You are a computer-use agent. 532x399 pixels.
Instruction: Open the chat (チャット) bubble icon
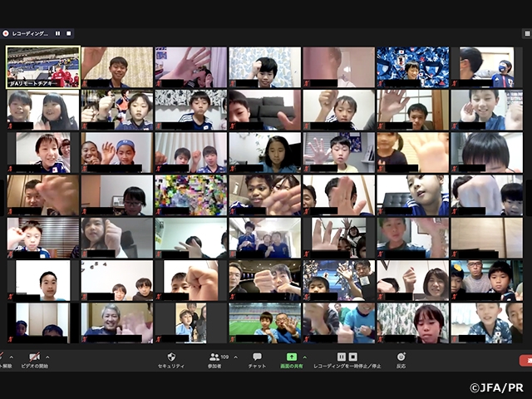(x=256, y=357)
